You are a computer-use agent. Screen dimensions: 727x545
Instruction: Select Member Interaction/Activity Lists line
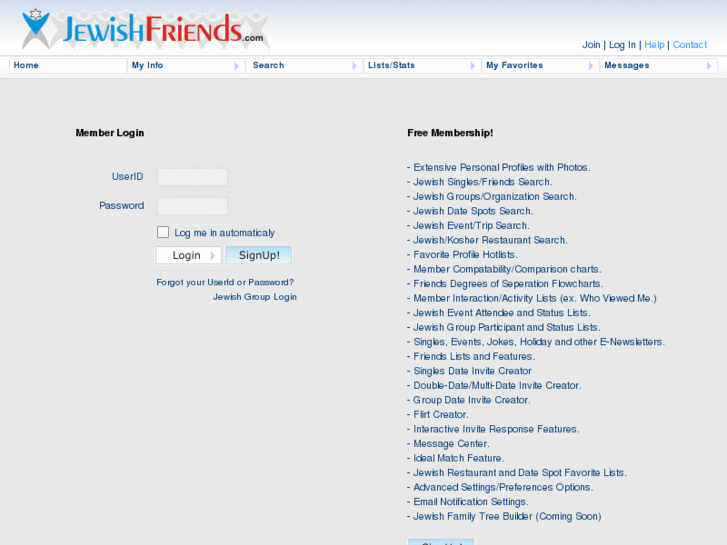532,298
